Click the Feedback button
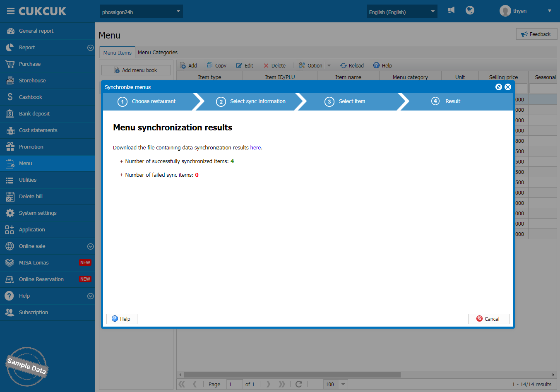This screenshot has width=560, height=392. (x=536, y=34)
